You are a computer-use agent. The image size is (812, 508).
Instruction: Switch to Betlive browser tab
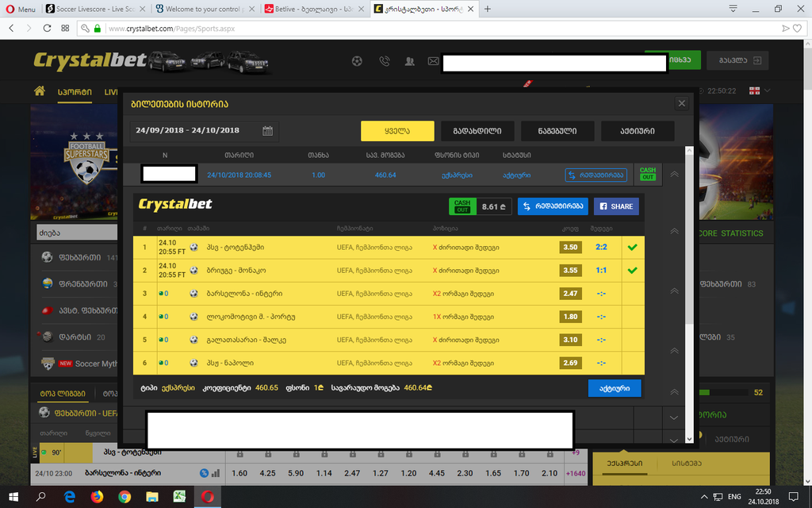coord(314,9)
